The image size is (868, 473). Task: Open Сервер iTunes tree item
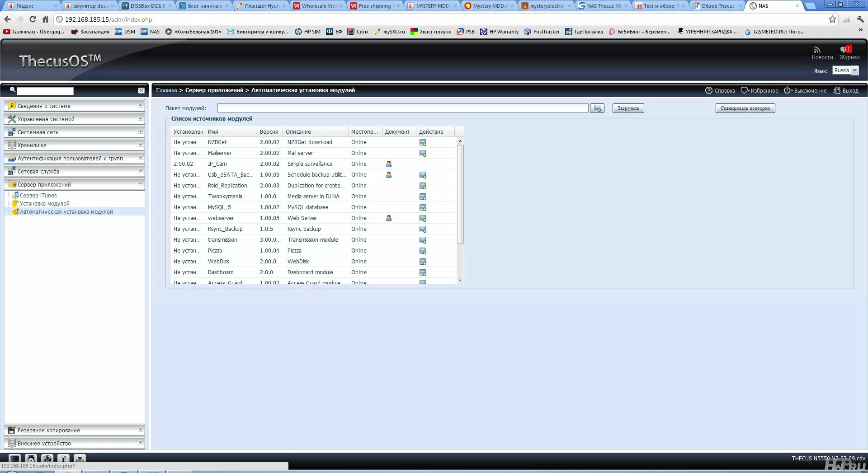pyautogui.click(x=38, y=196)
